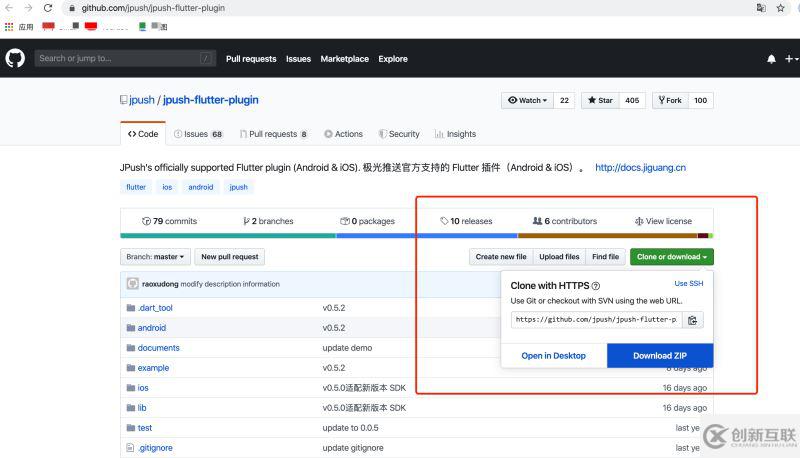The image size is (800, 458).
Task: Copy clone URL with clipboard icon
Action: [x=693, y=320]
